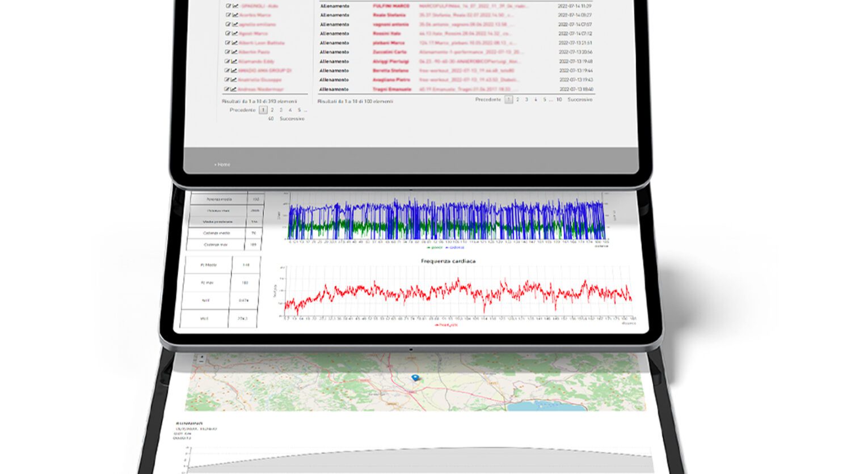Click Precedente under the athletes list
This screenshot has height=474, width=868.
point(242,110)
